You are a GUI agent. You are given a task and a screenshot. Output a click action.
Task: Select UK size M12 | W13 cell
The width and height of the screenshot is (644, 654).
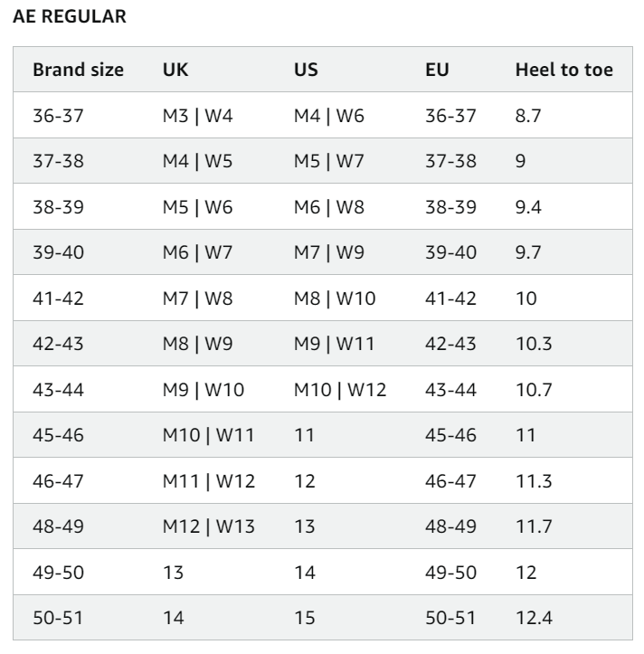(208, 526)
